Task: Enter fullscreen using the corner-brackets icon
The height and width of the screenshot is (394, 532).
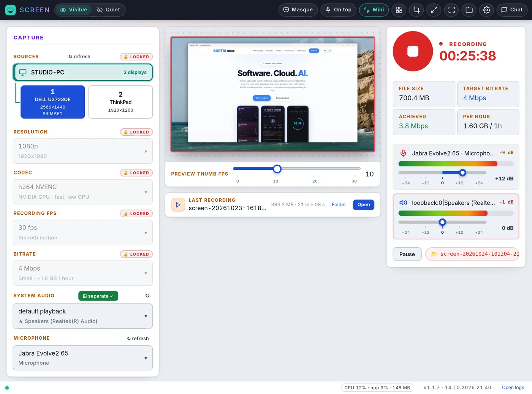Action: click(x=451, y=10)
